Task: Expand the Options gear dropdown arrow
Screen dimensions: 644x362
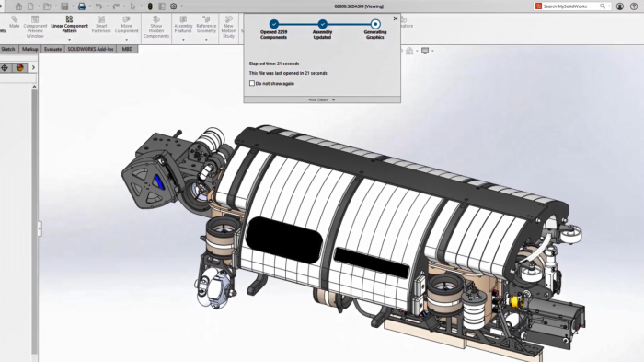Action: [x=182, y=6]
